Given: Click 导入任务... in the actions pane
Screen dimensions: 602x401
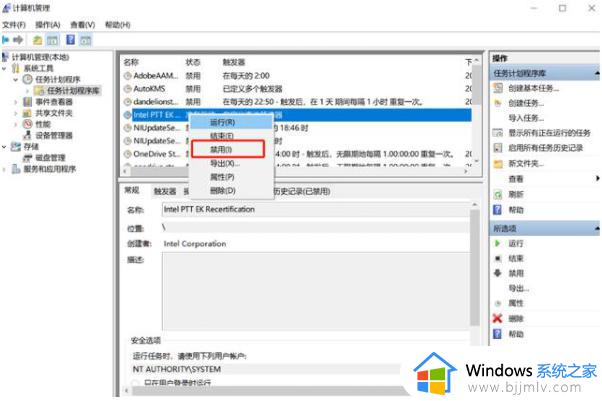Looking at the screenshot, I should tap(526, 118).
